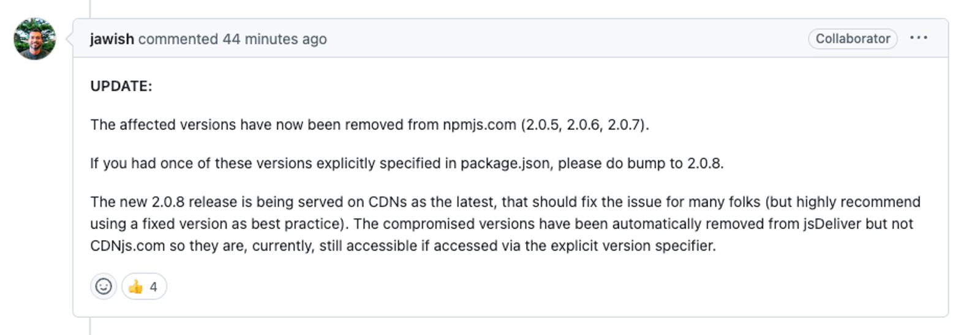Screen dimensions: 980x335
Task: Toggle the thumbs-up reaction with 4 votes
Action: 144,286
